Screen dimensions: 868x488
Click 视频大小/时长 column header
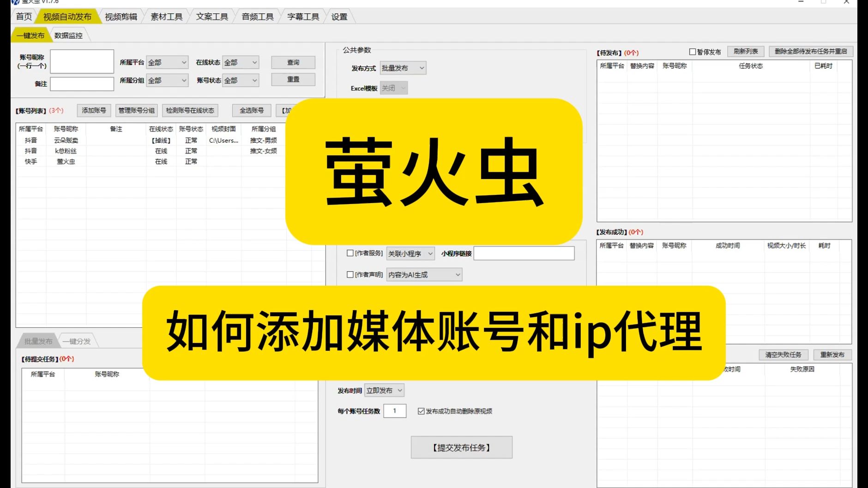click(x=786, y=246)
